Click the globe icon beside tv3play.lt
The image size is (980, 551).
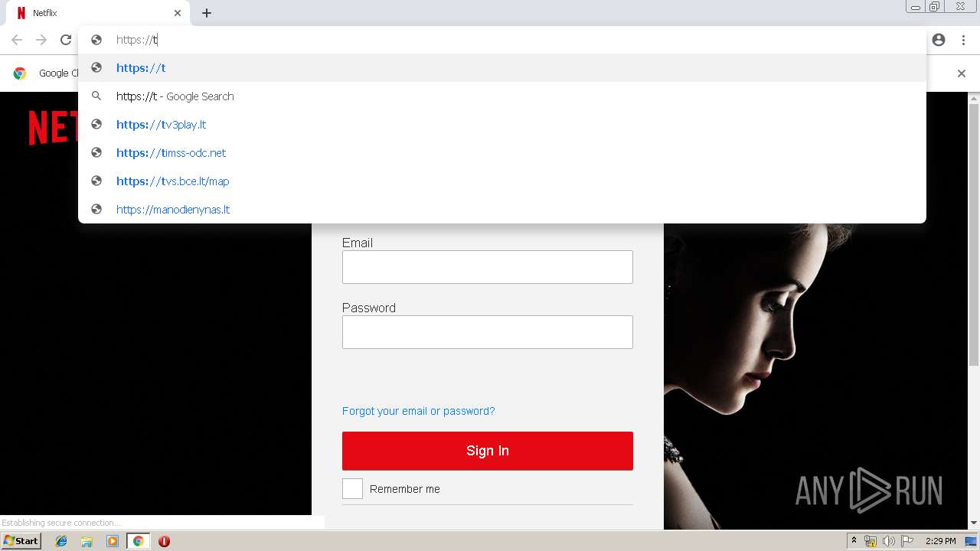click(x=96, y=124)
